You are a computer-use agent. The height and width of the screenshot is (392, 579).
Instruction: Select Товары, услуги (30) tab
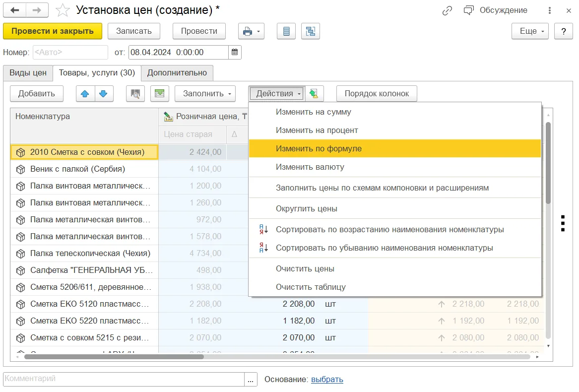pos(97,73)
